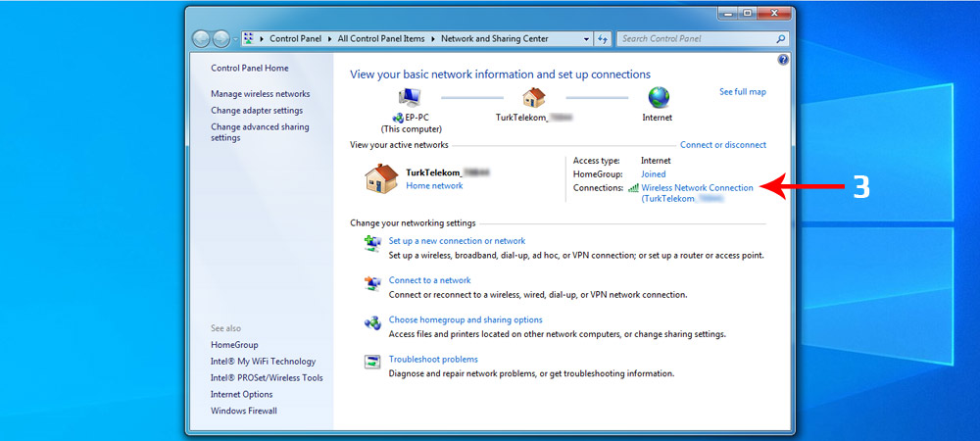Screen dimensions: 980x441
Task: Maximize the Network and Sharing Center window
Action: click(x=747, y=13)
